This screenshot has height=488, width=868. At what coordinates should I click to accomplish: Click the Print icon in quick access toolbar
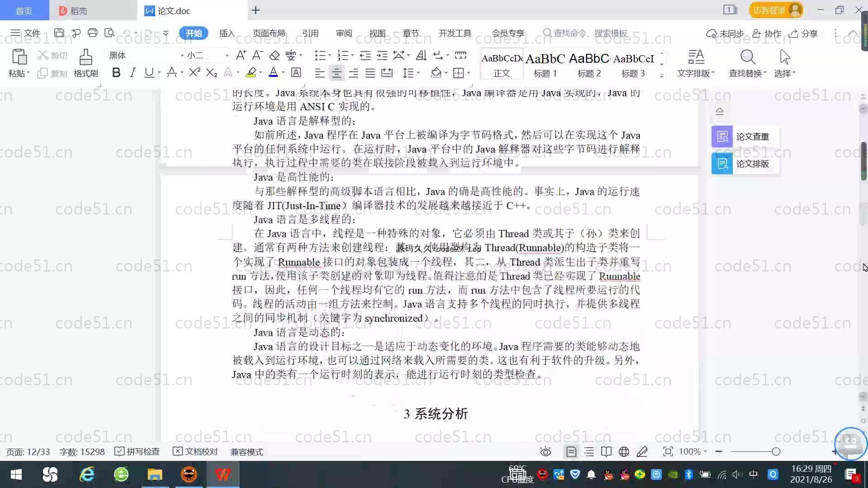[x=93, y=33]
